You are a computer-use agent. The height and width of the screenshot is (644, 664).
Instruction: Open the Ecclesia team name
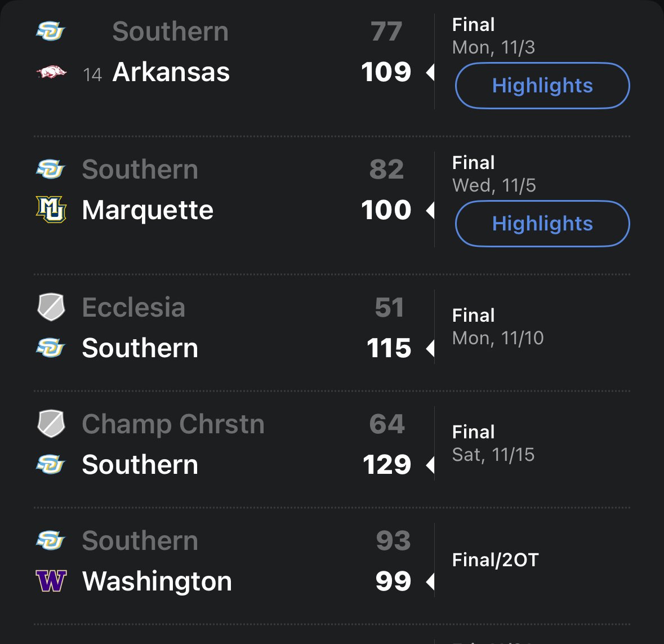[133, 308]
